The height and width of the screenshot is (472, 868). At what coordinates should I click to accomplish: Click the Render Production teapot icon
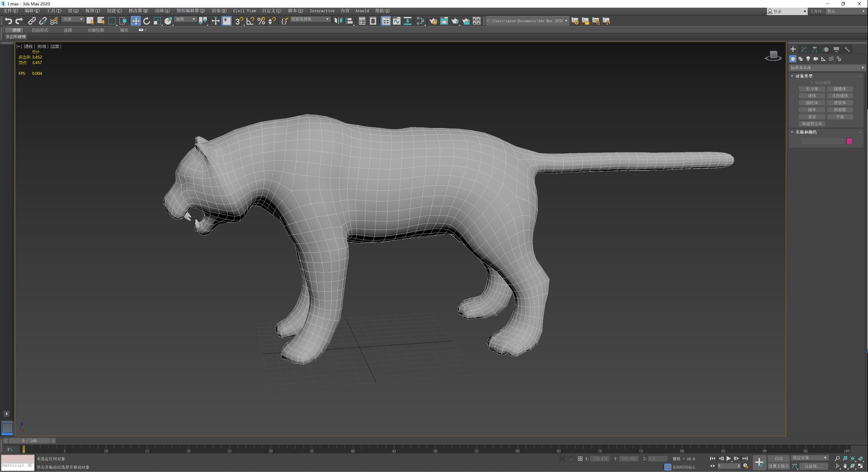(x=455, y=21)
